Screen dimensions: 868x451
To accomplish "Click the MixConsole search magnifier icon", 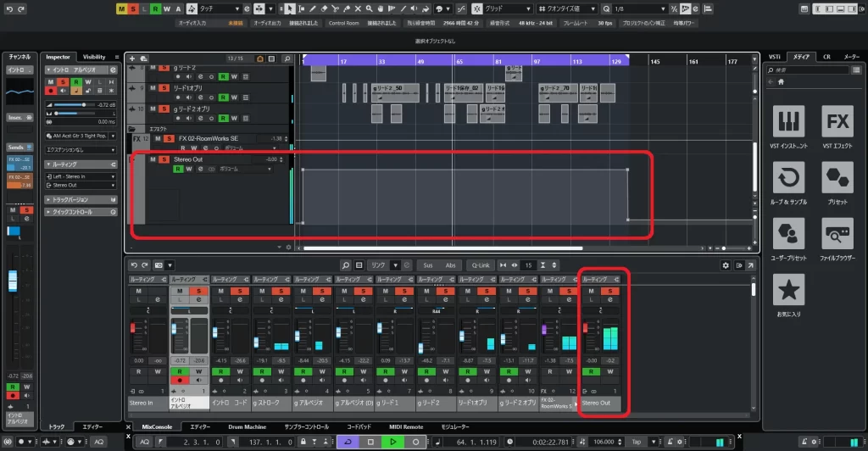I will 346,265.
